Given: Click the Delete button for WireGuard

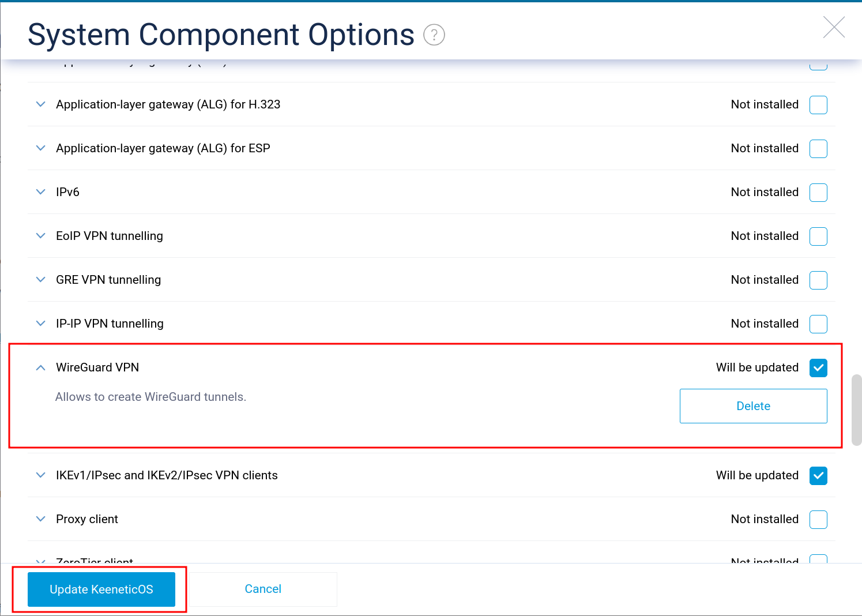Looking at the screenshot, I should [x=754, y=406].
